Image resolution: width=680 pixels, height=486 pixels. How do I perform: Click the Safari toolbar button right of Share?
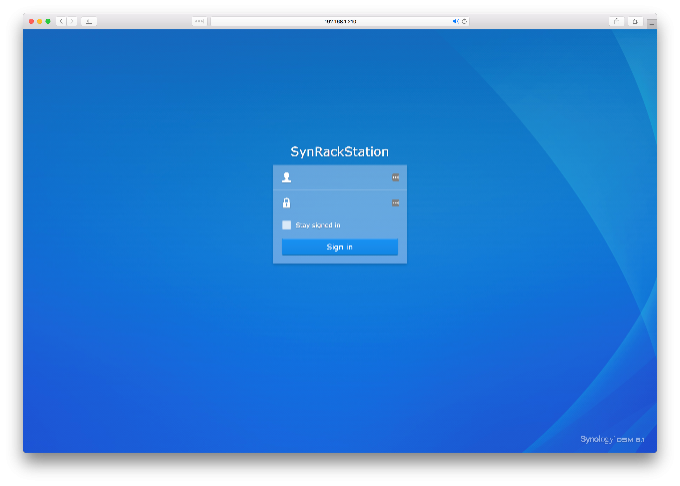pyautogui.click(x=634, y=21)
